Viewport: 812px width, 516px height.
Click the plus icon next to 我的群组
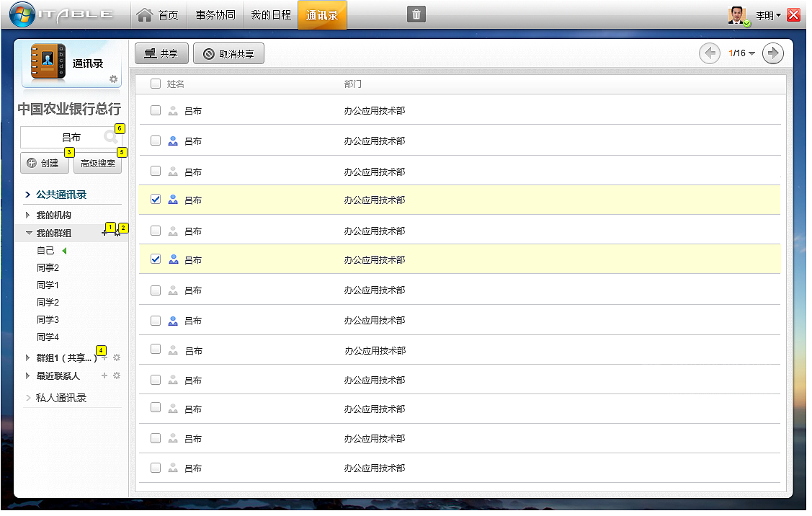(104, 233)
